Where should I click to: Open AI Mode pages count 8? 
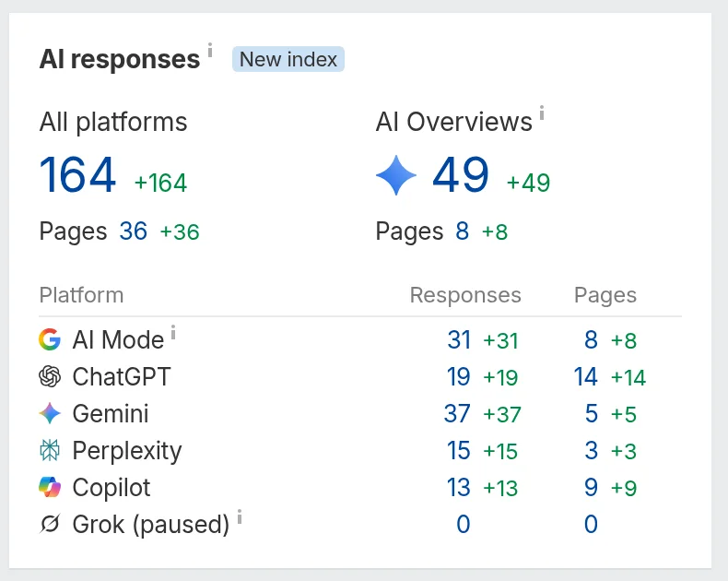click(591, 339)
